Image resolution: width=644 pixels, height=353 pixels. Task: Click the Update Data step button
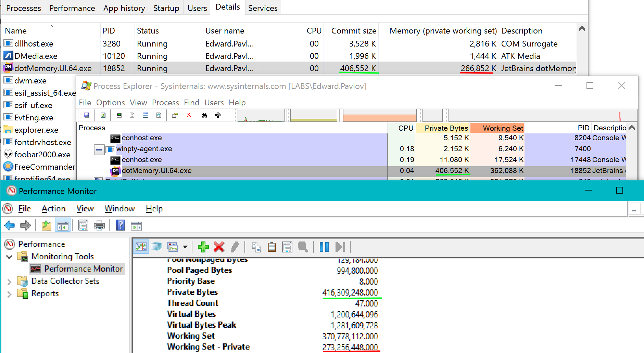[x=340, y=247]
